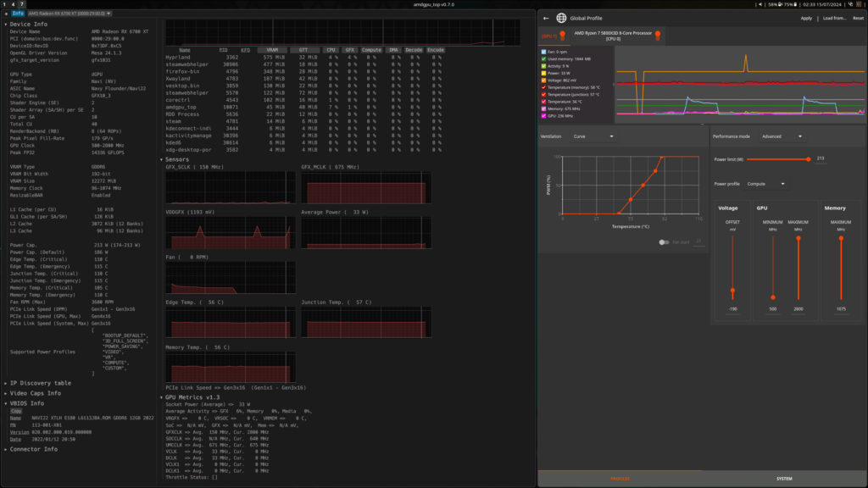Enable the Fan start toggle switch
The image size is (868, 488).
(x=663, y=242)
